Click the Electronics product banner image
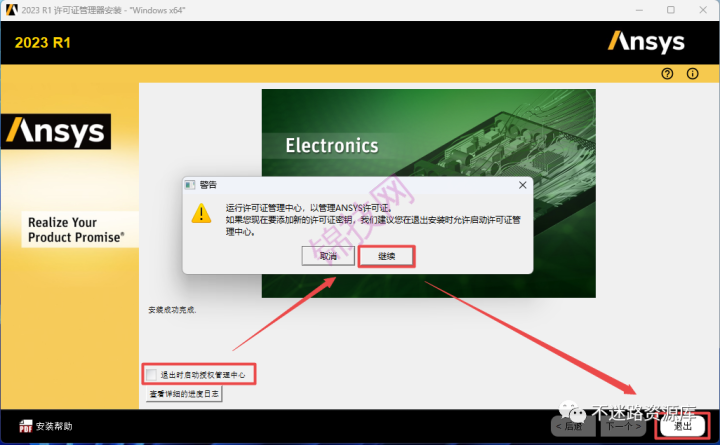Screen dimensions: 720x445 (429, 193)
